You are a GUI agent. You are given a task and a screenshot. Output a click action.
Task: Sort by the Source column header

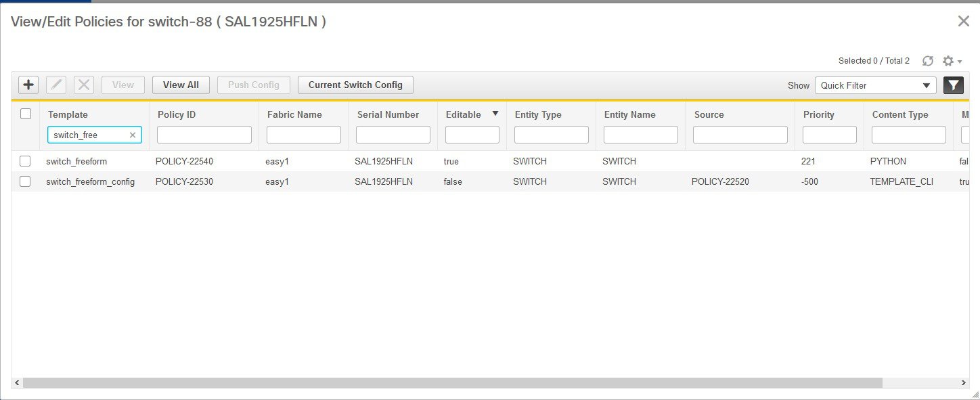pyautogui.click(x=709, y=114)
